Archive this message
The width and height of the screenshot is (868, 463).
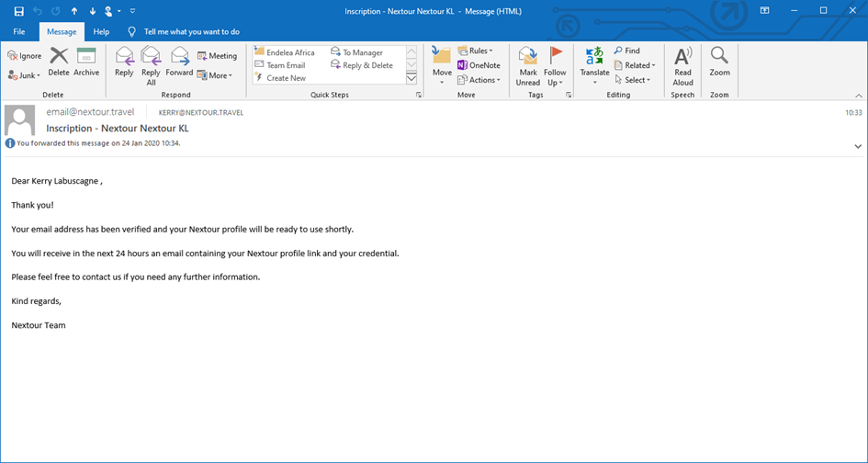click(86, 62)
